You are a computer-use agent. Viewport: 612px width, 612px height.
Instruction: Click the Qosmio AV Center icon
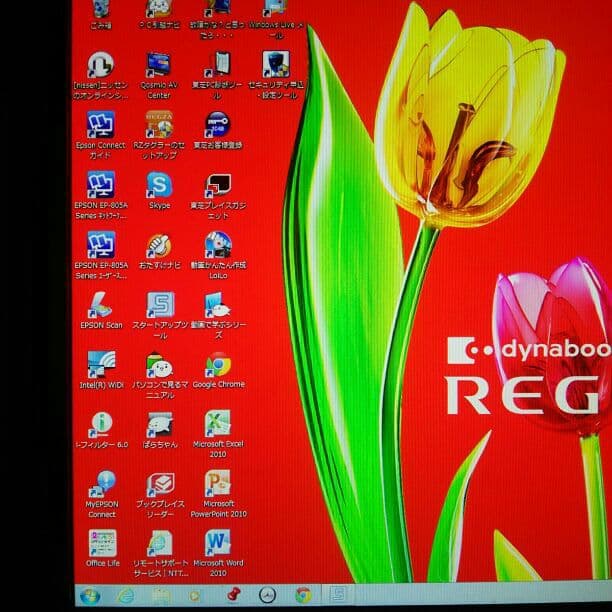(159, 66)
